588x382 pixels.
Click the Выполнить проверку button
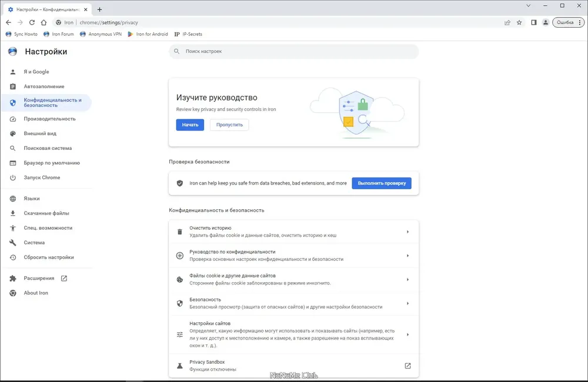382,183
